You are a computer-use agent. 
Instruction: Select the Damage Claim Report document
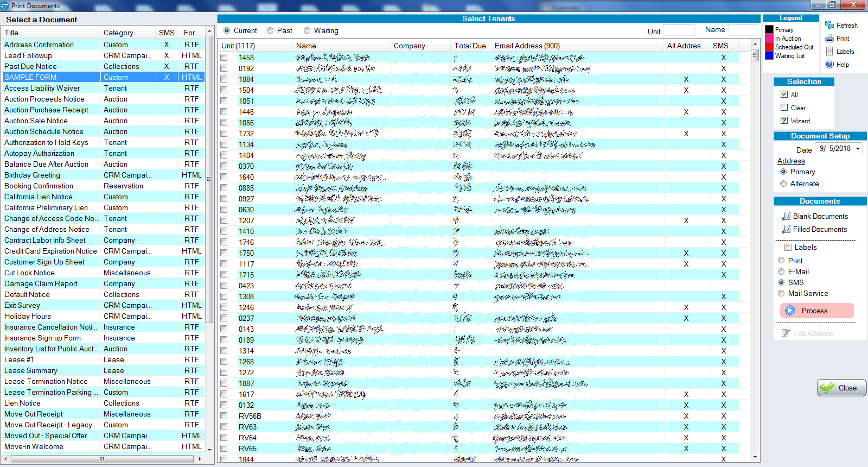point(103,283)
